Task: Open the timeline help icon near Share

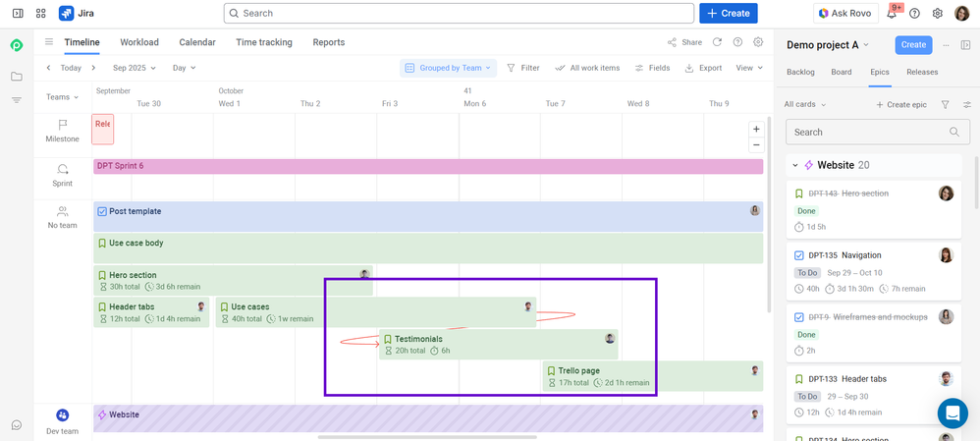Action: pos(737,42)
